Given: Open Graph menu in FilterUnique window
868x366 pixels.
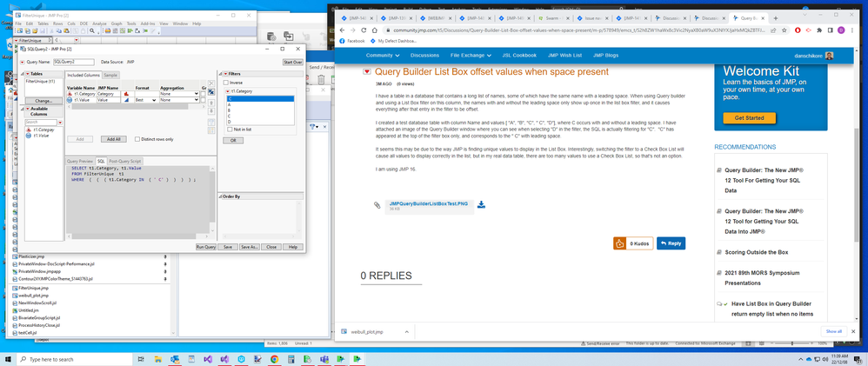Looking at the screenshot, I should [117, 23].
